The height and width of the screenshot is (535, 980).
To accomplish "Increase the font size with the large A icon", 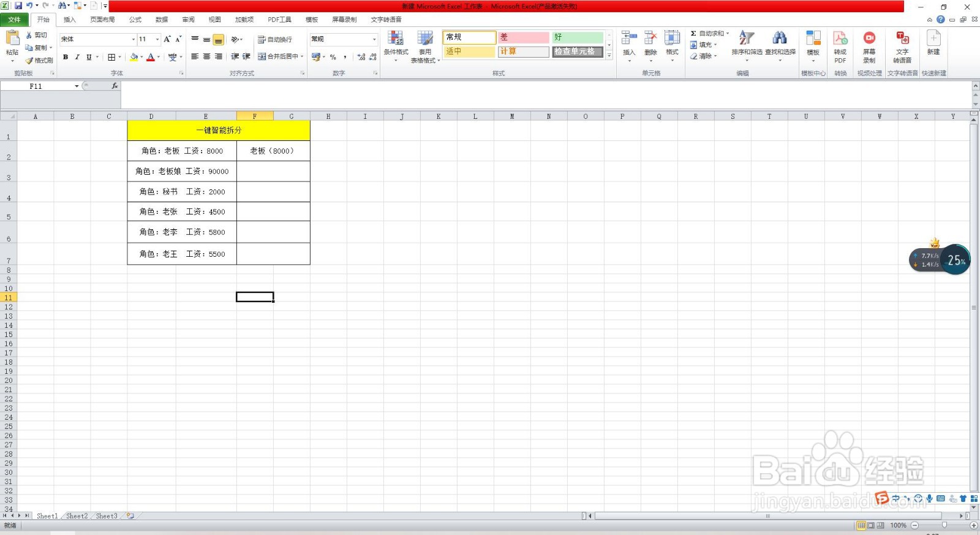I will click(x=167, y=39).
